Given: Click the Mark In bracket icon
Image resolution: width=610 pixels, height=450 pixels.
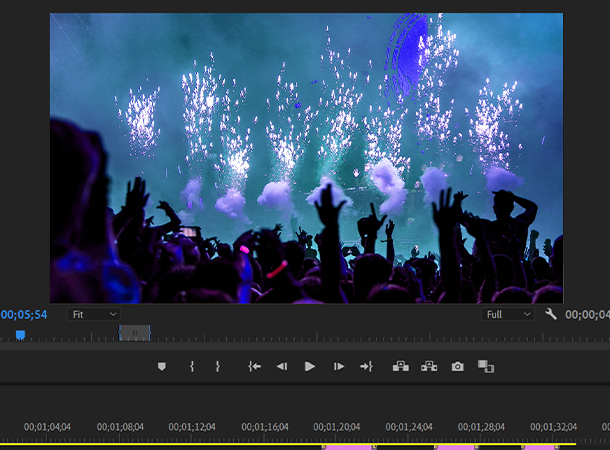Looking at the screenshot, I should tap(192, 367).
